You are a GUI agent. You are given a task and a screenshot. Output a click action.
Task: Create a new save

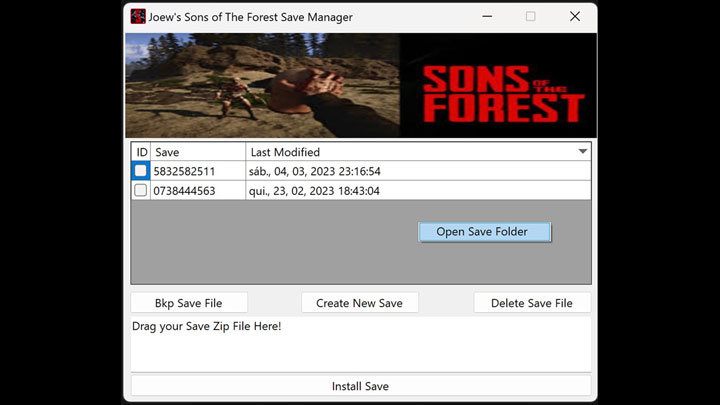pos(360,303)
